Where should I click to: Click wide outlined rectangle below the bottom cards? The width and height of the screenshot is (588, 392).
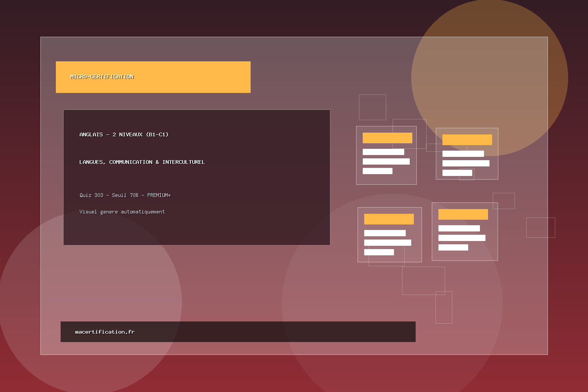423,281
